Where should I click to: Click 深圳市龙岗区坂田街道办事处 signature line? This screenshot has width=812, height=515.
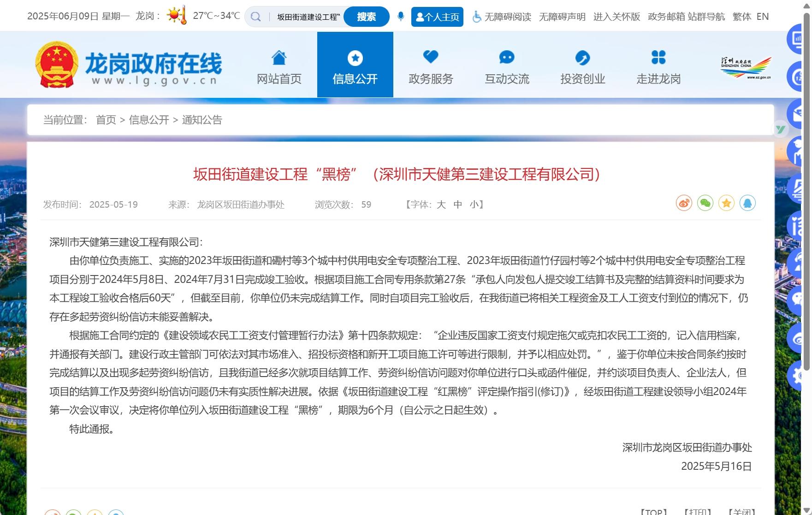(687, 448)
